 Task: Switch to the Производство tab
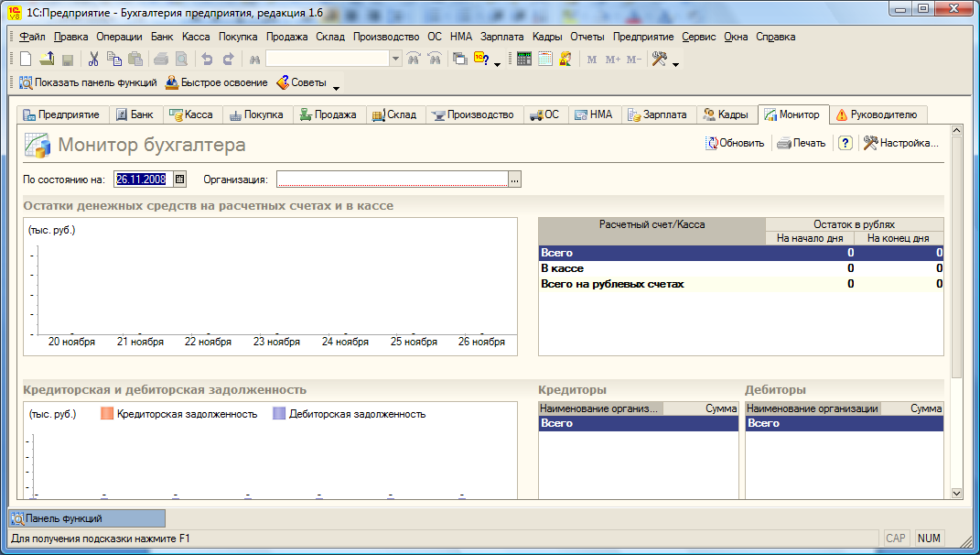pos(473,114)
